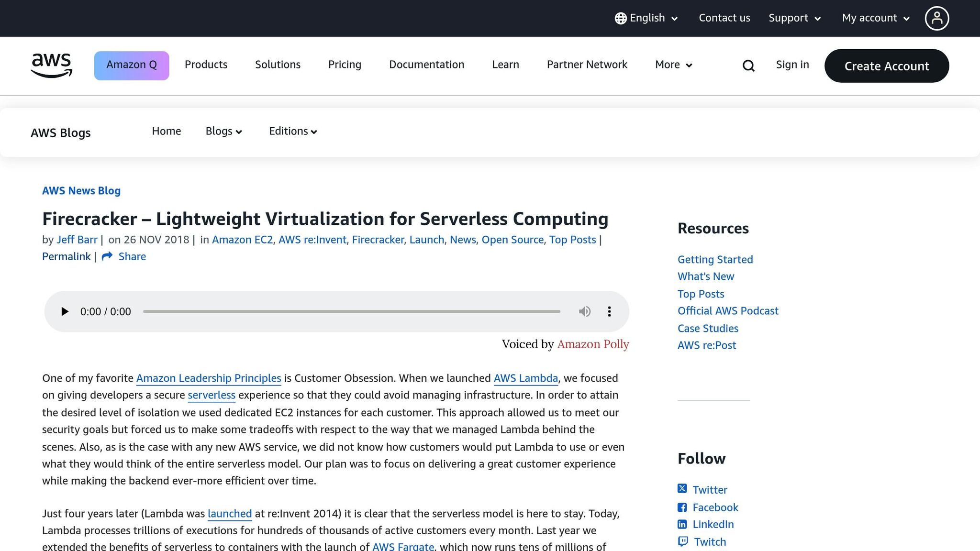The image size is (980, 551).
Task: Open the search magnifier icon
Action: pyautogui.click(x=748, y=66)
